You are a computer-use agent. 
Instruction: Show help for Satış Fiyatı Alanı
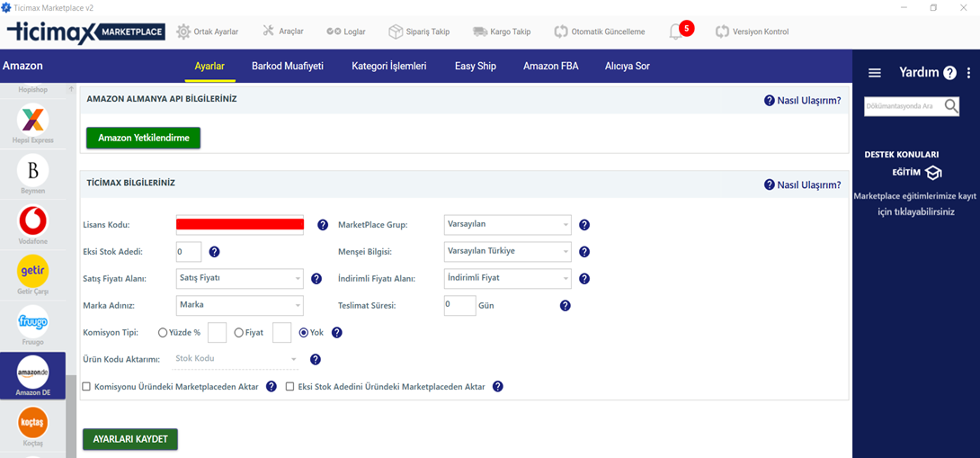tap(316, 278)
